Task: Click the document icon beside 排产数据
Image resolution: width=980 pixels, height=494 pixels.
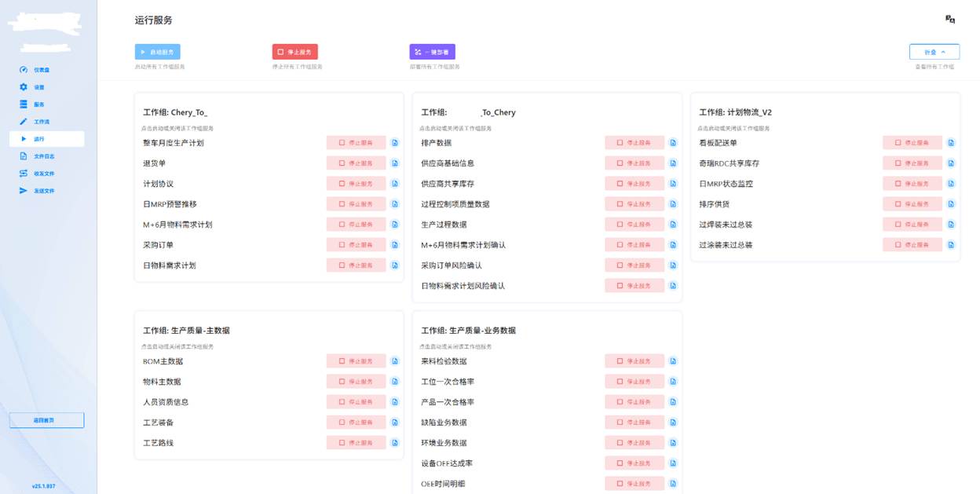Action: click(x=673, y=143)
